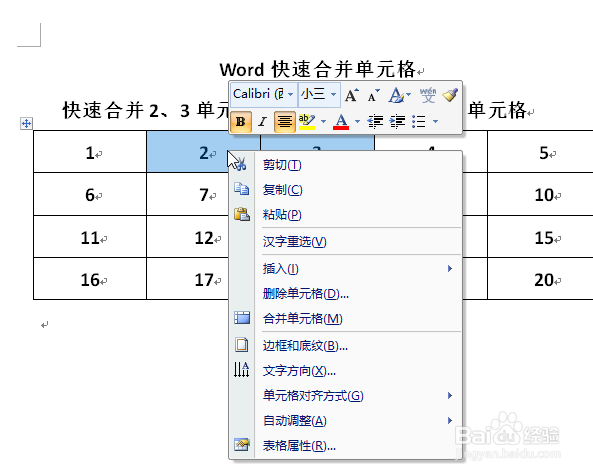
Task: Expand the styles dropdown arrow
Action: pyautogui.click(x=408, y=95)
